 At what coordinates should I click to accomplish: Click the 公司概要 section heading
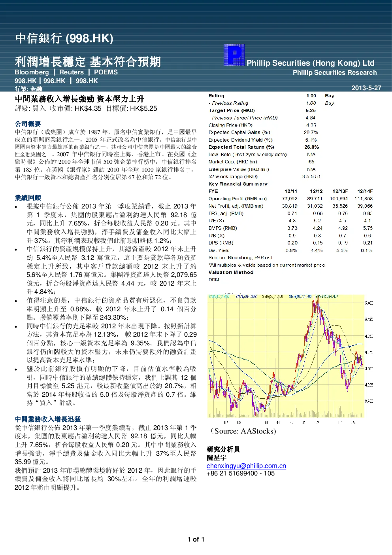[28, 124]
